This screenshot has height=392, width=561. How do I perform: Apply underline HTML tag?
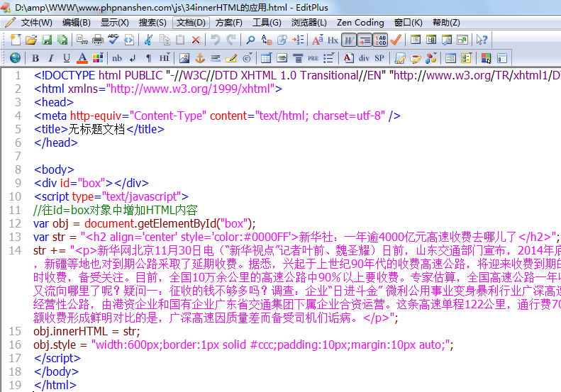click(67, 58)
